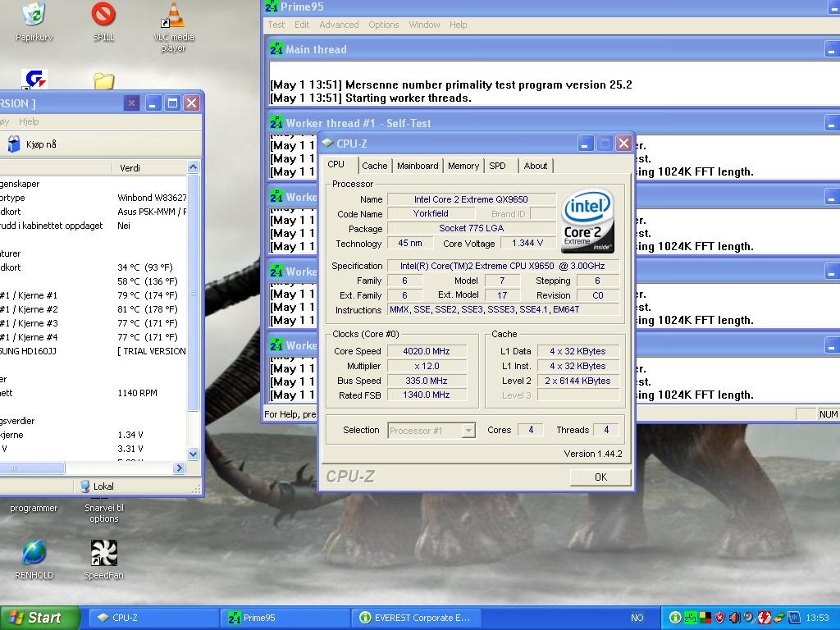Click the blue square tray icon beside the clock
The width and height of the screenshot is (840, 630).
point(794,618)
